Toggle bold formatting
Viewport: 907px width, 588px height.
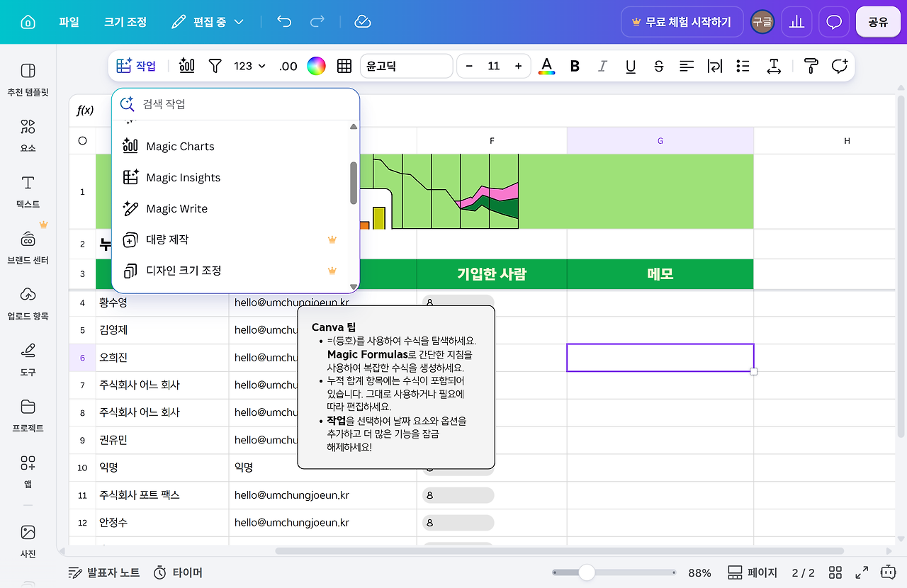tap(575, 66)
